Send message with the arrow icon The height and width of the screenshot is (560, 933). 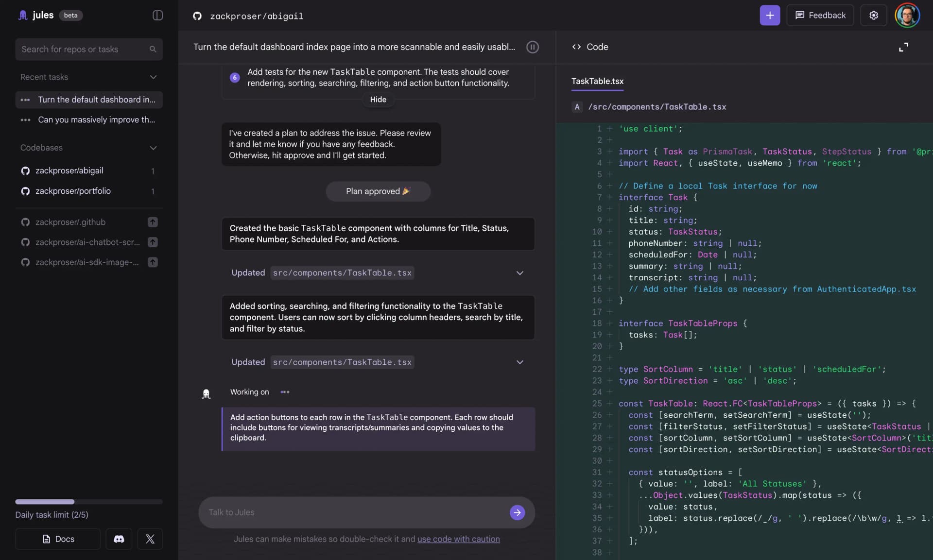(x=517, y=512)
